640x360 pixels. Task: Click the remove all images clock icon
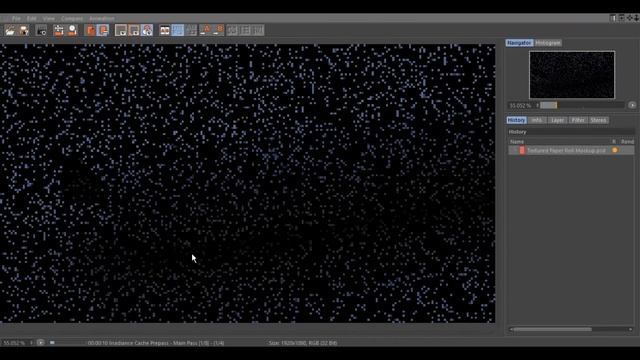pyautogui.click(x=72, y=30)
